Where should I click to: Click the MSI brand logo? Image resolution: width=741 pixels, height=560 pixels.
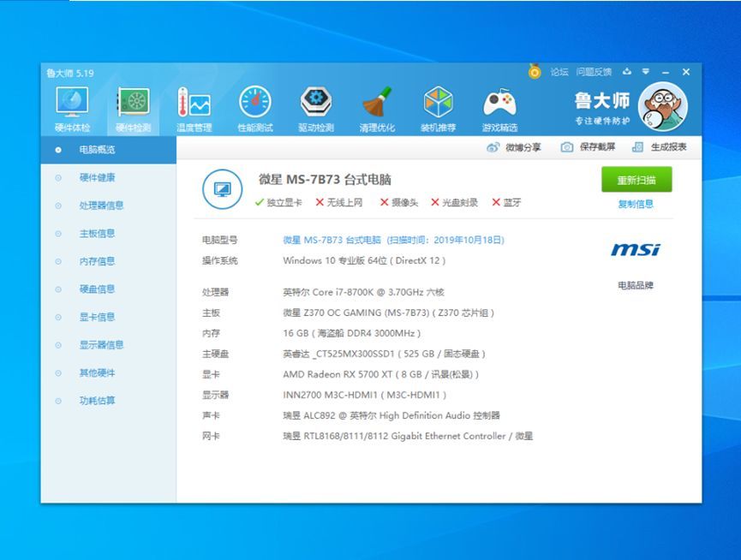click(x=636, y=249)
